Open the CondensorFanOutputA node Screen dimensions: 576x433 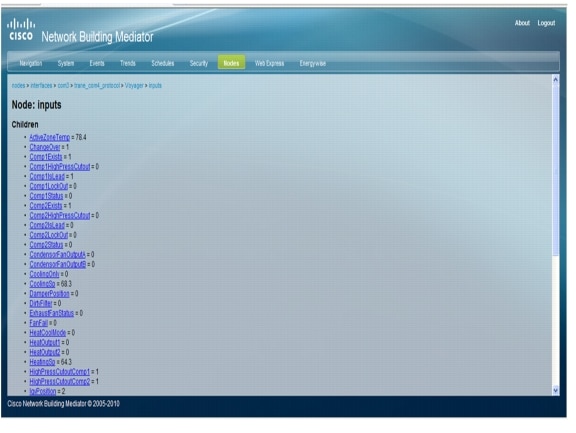(x=57, y=255)
